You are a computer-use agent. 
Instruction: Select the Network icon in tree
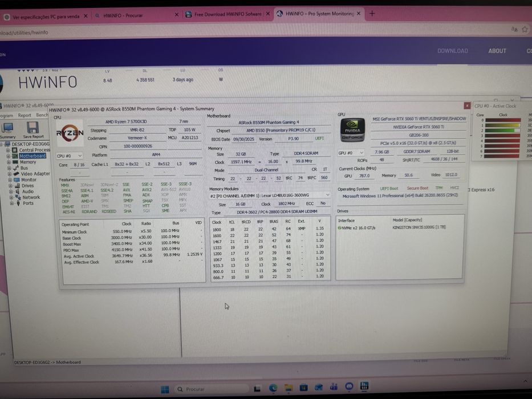(18, 197)
